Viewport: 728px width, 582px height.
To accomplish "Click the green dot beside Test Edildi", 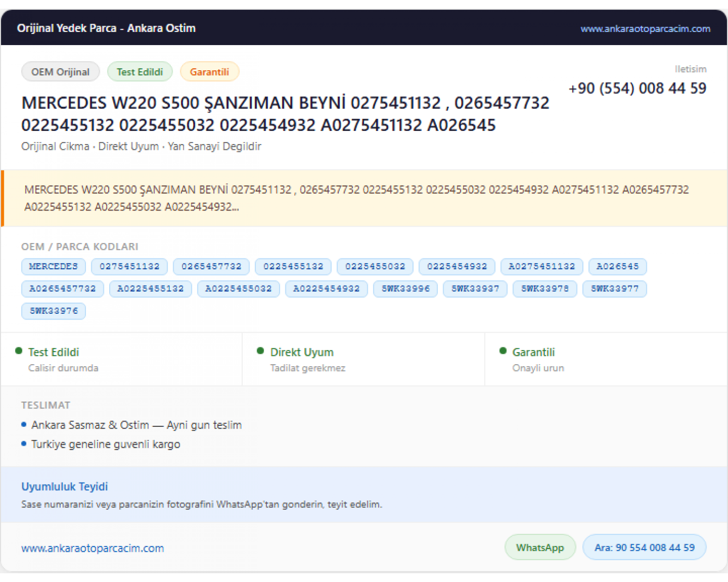I will point(19,351).
